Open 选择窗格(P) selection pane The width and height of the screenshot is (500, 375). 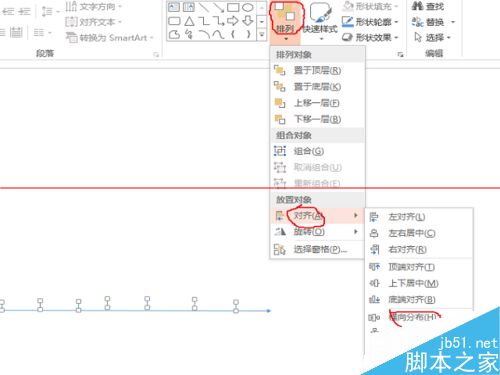tap(317, 249)
